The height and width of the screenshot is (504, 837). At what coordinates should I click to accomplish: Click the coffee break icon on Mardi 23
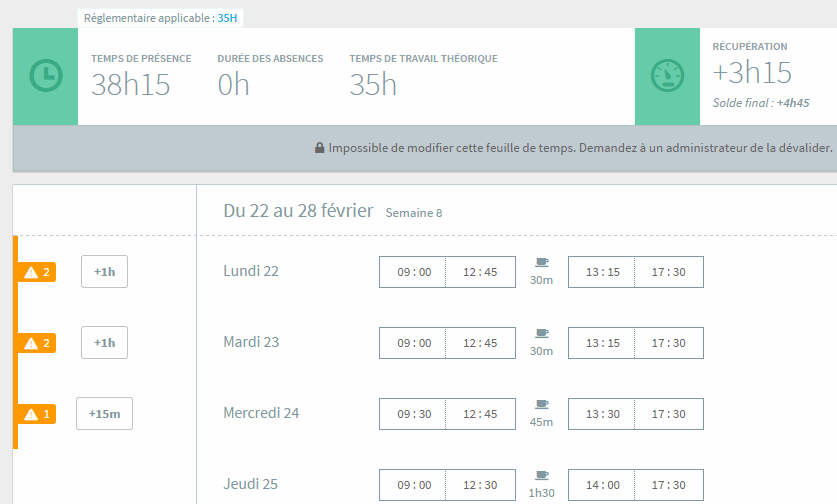pos(542,333)
